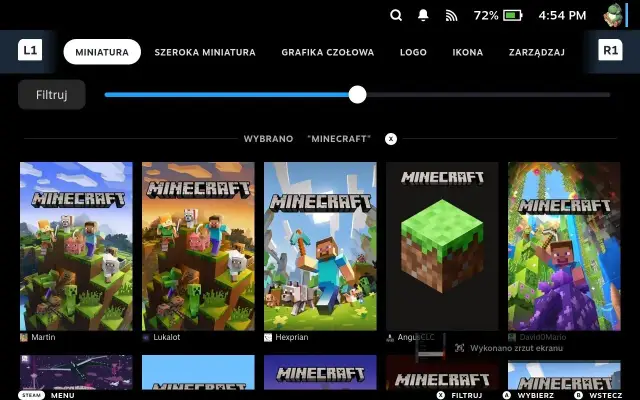Click the X glyph beside FILTRUJ in footer
This screenshot has width=640, height=400.
440,395
